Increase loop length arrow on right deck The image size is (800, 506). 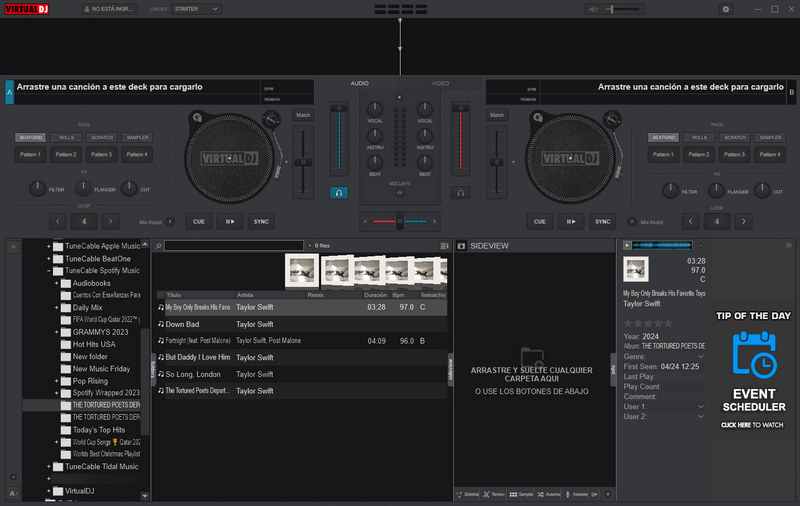click(743, 221)
